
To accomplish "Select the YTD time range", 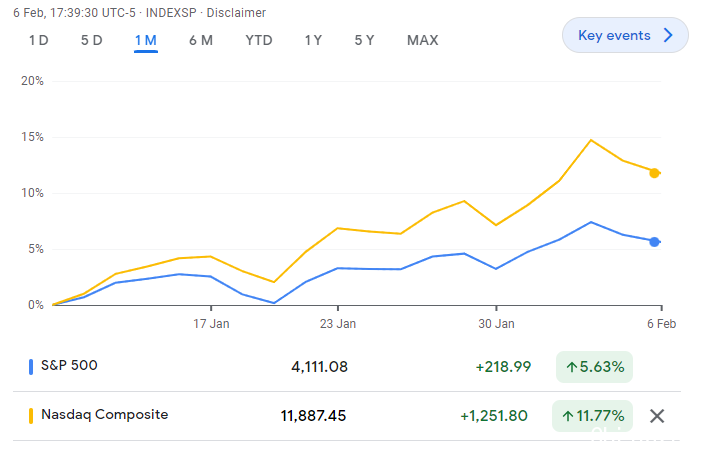I will click(x=259, y=40).
